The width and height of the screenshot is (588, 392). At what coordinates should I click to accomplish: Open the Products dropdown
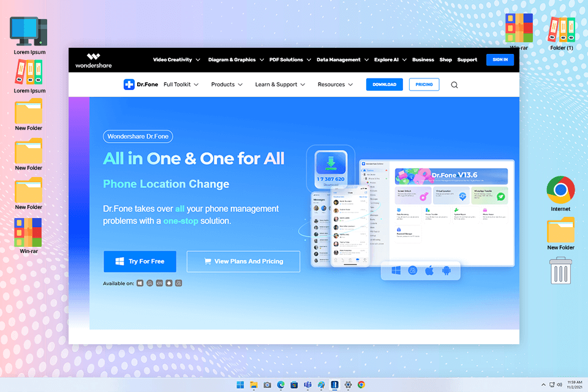coord(227,85)
